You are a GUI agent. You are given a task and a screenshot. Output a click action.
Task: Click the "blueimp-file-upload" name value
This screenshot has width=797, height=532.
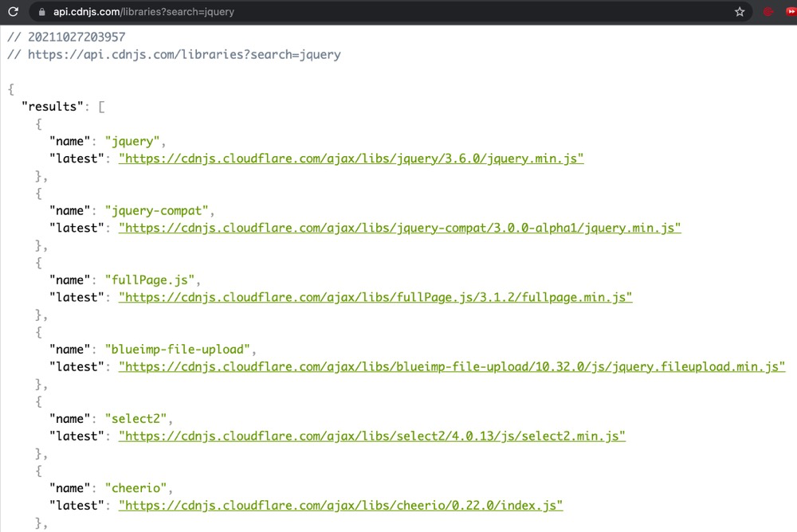tap(179, 350)
